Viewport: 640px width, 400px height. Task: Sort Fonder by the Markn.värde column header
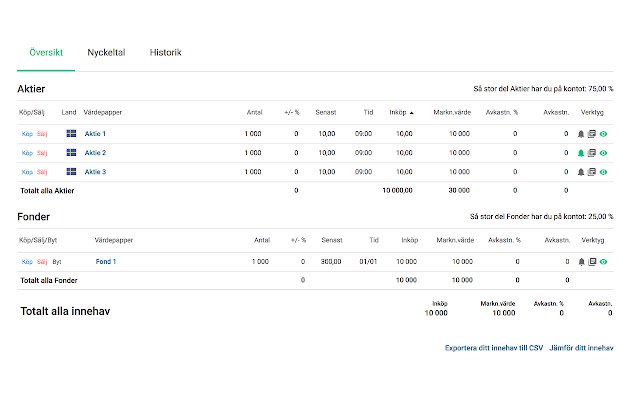(455, 240)
